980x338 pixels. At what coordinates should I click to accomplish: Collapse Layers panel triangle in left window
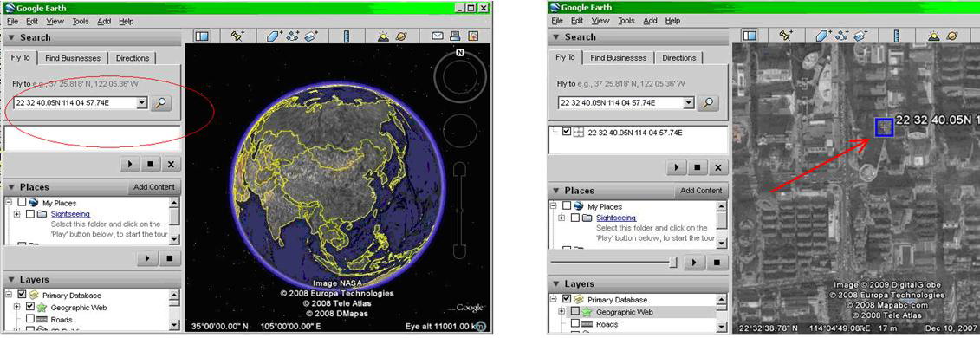[11, 280]
